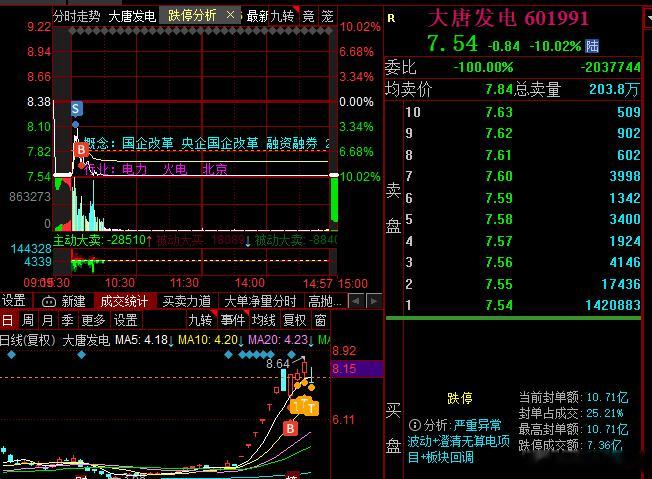Click the left scroll arrow after 高抛 tab
Screen dimensions: 652x479
coord(355,301)
